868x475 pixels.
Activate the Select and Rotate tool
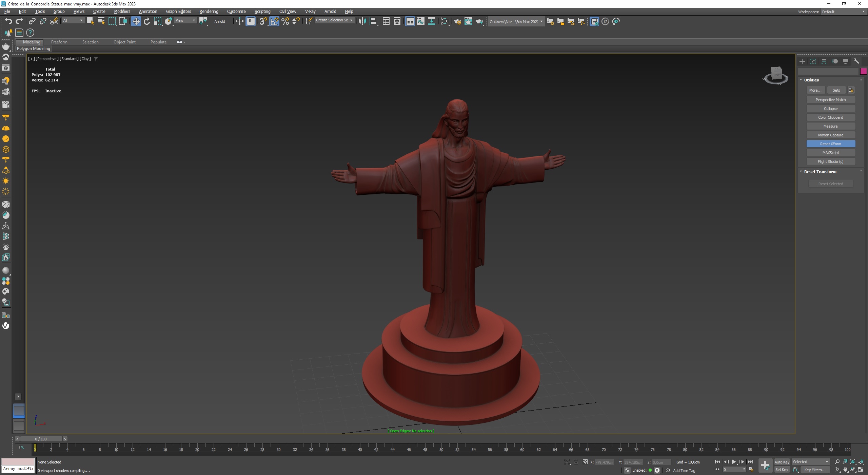(x=147, y=21)
